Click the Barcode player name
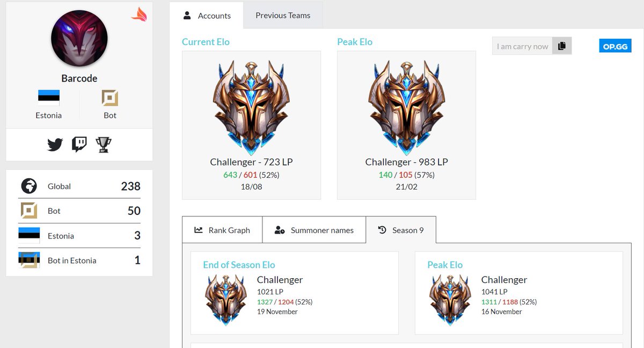The height and width of the screenshot is (348, 644). click(x=79, y=78)
